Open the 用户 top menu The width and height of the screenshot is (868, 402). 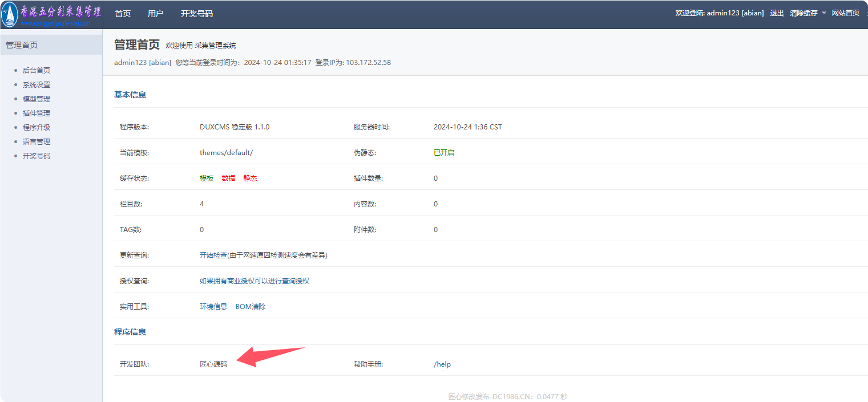click(155, 14)
